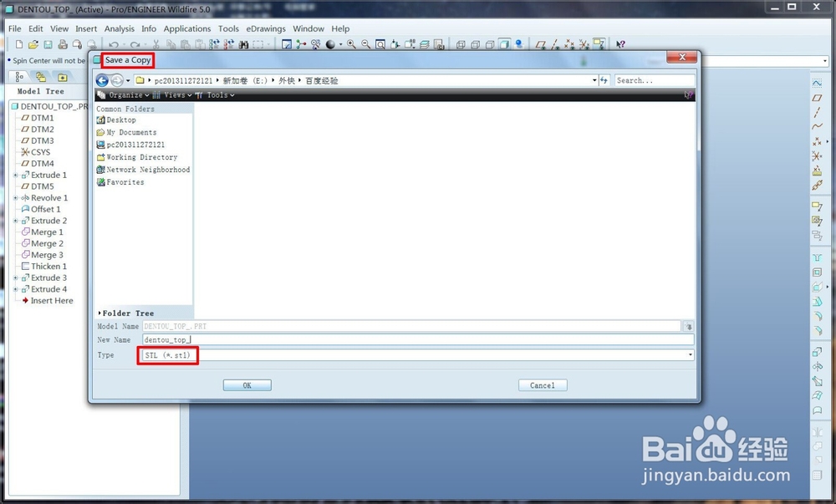Click the New file icon in toolbar

(19, 44)
